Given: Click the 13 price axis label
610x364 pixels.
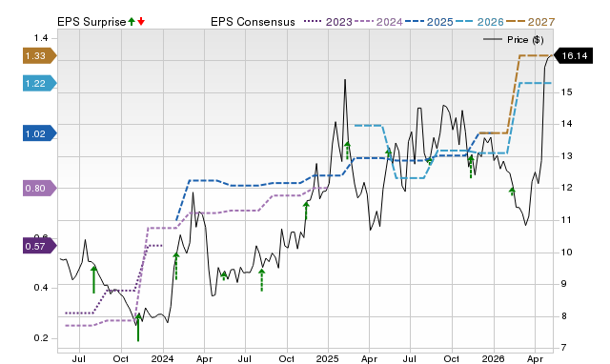Looking at the screenshot, I should click(x=566, y=156).
